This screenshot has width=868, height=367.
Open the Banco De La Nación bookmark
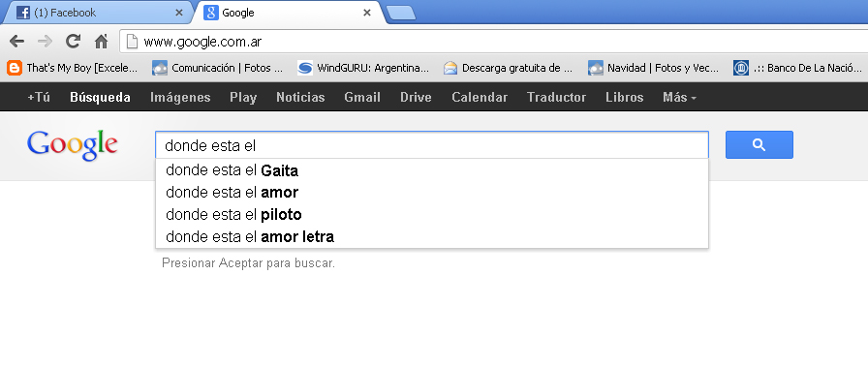[797, 68]
